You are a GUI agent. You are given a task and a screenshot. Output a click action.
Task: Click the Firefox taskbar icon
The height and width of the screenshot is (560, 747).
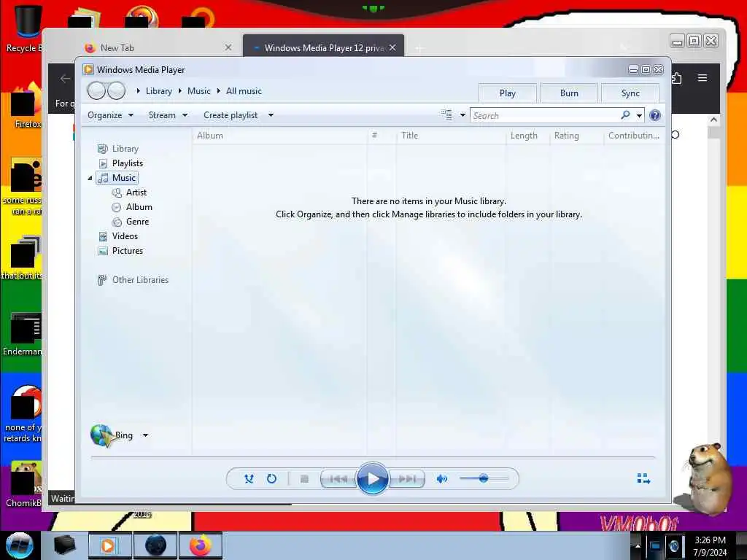click(200, 545)
